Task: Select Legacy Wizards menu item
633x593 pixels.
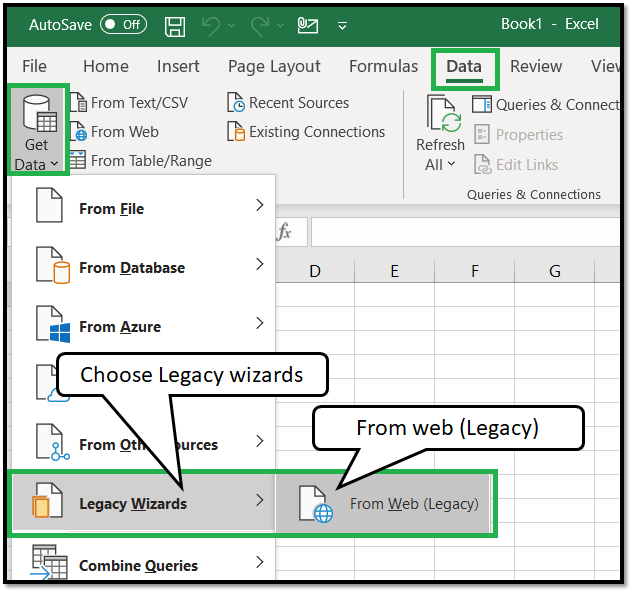Action: click(x=144, y=502)
